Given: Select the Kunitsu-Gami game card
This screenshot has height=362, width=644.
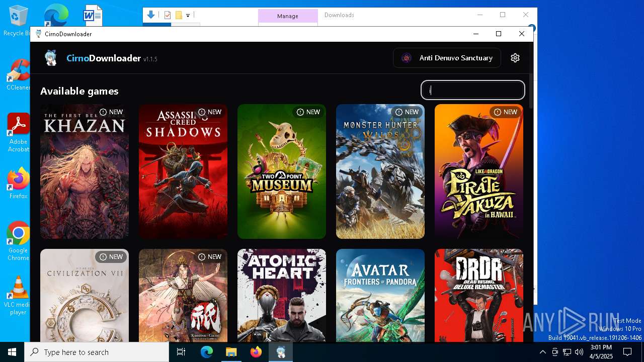Looking at the screenshot, I should tap(183, 296).
